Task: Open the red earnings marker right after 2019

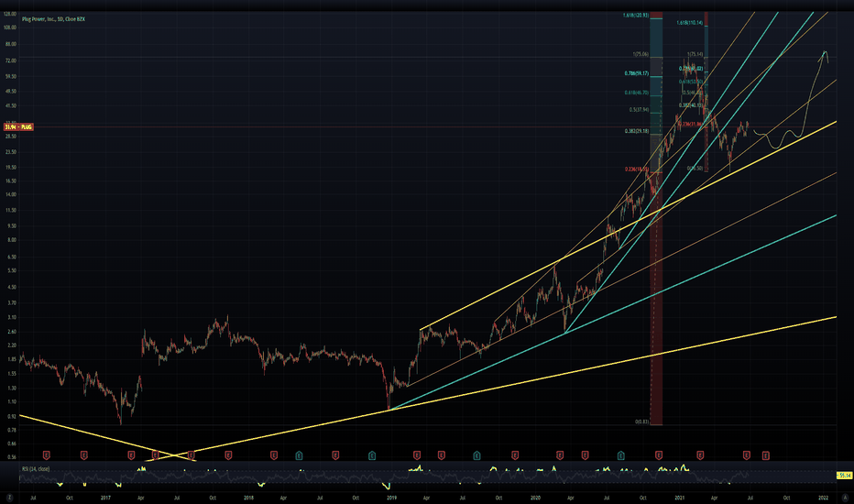Action: pyautogui.click(x=417, y=455)
